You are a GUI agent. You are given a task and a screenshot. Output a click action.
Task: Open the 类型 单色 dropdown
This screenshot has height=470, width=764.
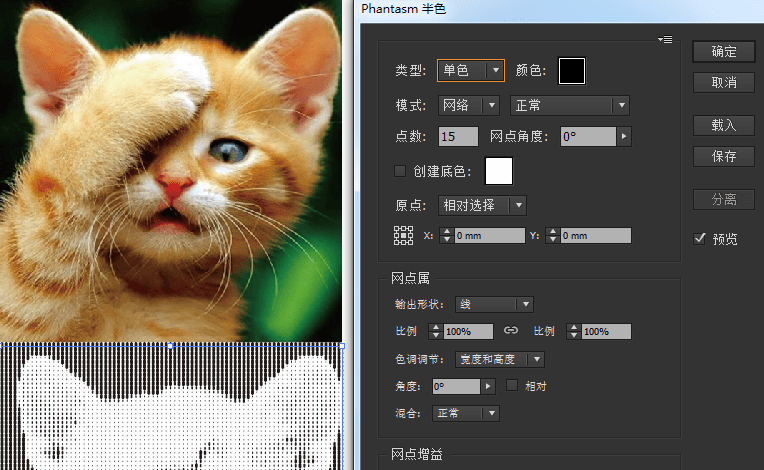pos(471,71)
